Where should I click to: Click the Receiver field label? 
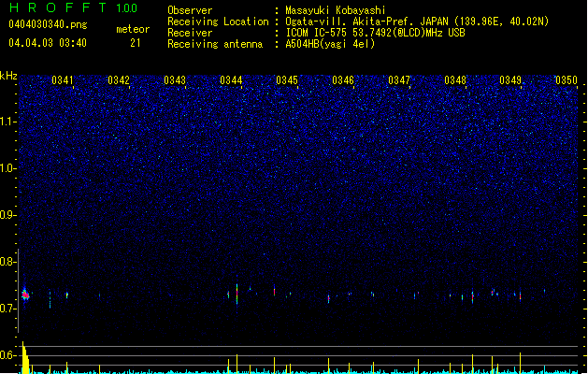click(190, 33)
